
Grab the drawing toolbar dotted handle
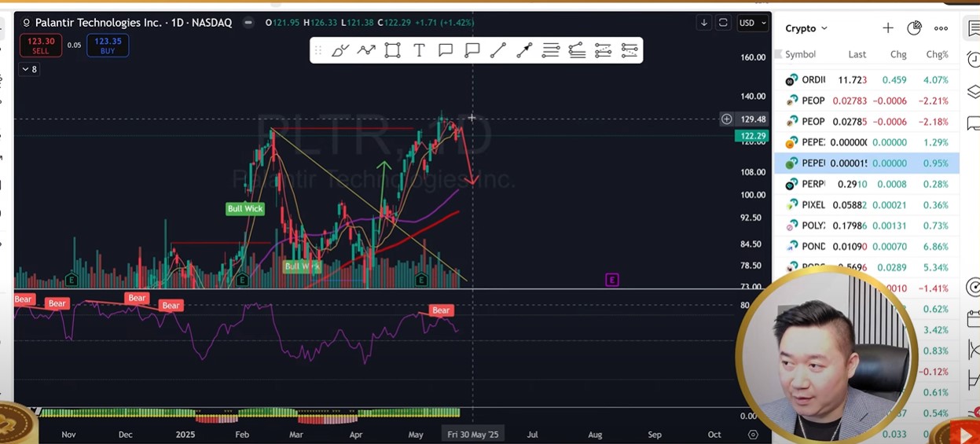point(318,50)
